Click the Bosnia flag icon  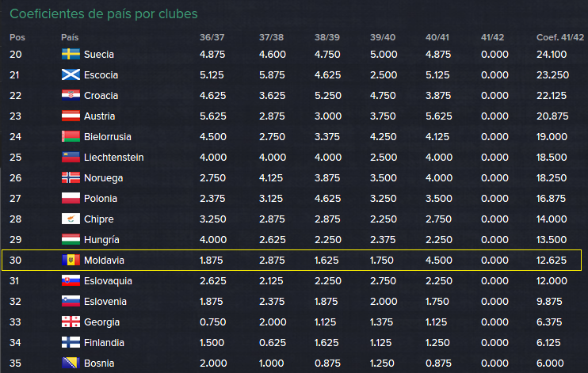click(x=71, y=363)
